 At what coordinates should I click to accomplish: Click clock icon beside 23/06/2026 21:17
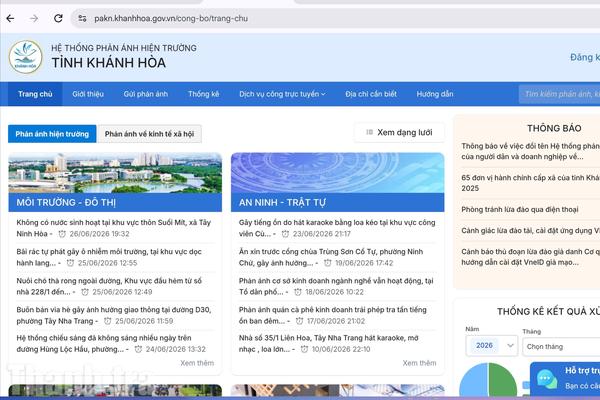(285, 234)
